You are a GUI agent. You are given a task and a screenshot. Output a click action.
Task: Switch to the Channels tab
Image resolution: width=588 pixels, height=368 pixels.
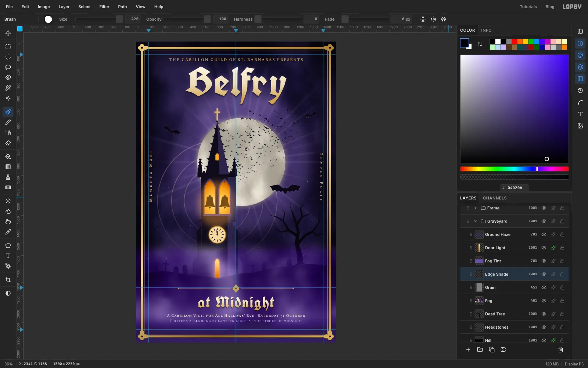495,198
